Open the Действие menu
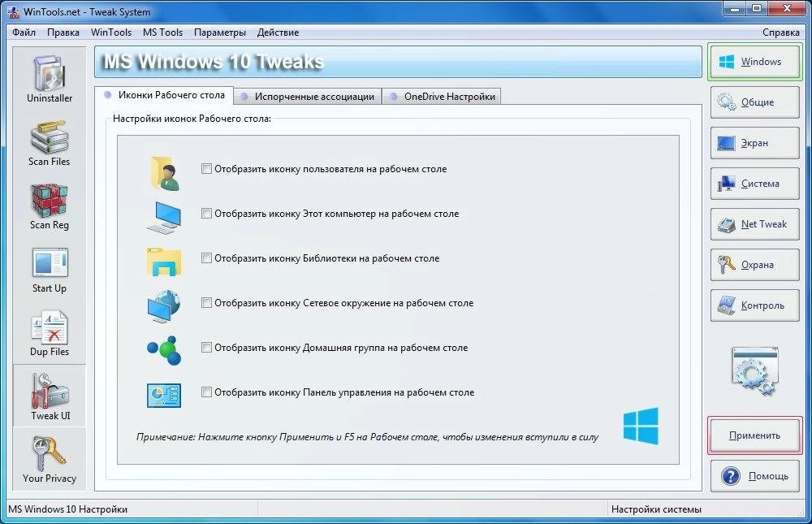Image resolution: width=812 pixels, height=524 pixels. click(x=278, y=32)
